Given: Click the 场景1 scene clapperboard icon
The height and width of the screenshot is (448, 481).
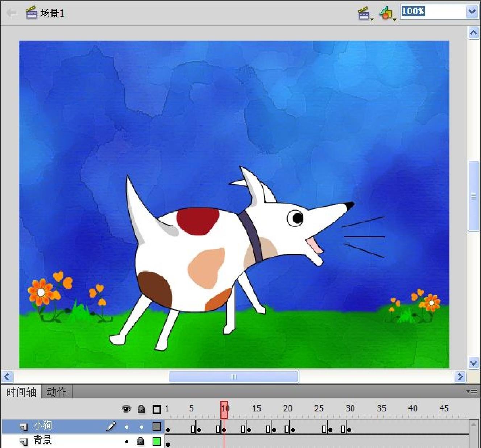Looking at the screenshot, I should click(x=31, y=13).
